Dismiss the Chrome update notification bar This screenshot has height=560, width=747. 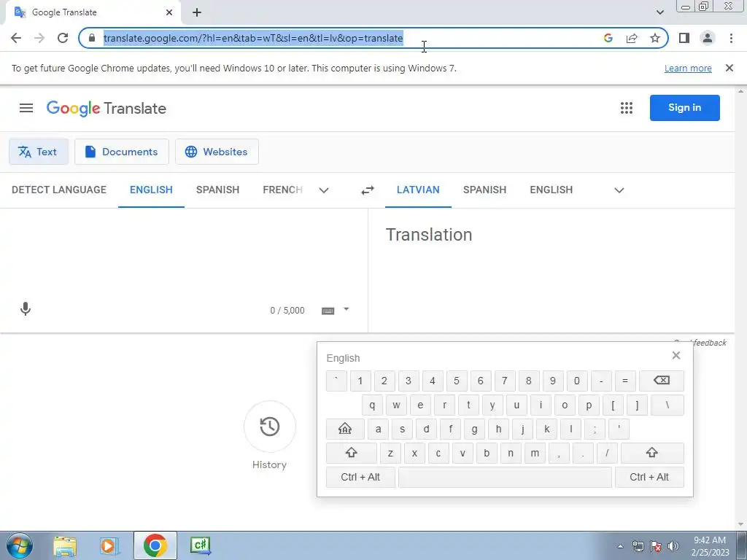tap(729, 68)
